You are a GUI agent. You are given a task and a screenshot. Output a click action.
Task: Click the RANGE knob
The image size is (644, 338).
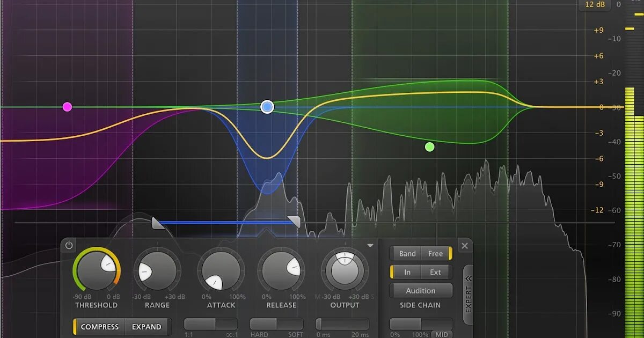[158, 270]
